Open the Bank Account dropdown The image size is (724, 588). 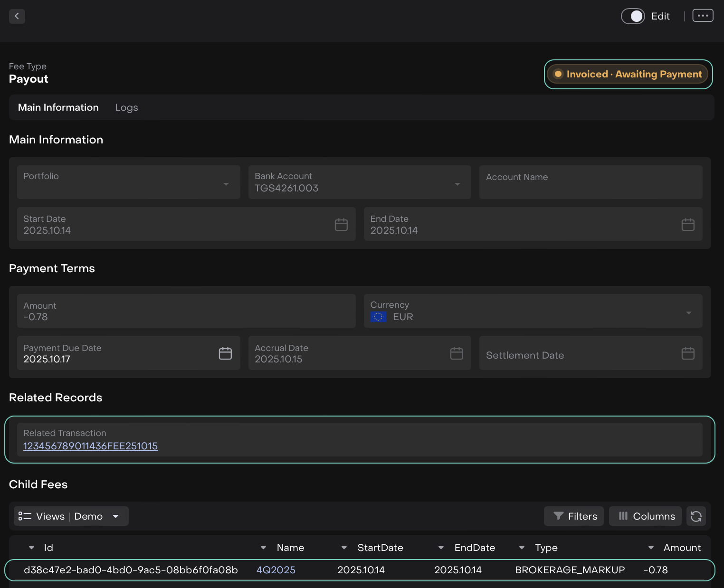(x=457, y=184)
